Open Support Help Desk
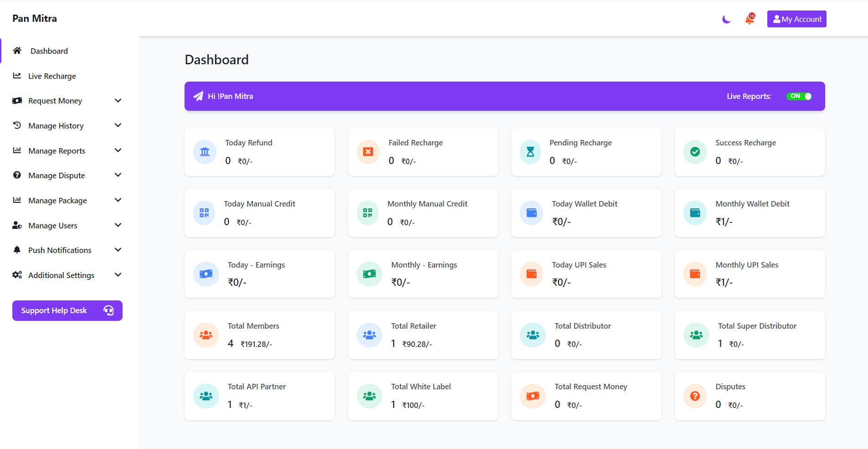 point(67,310)
